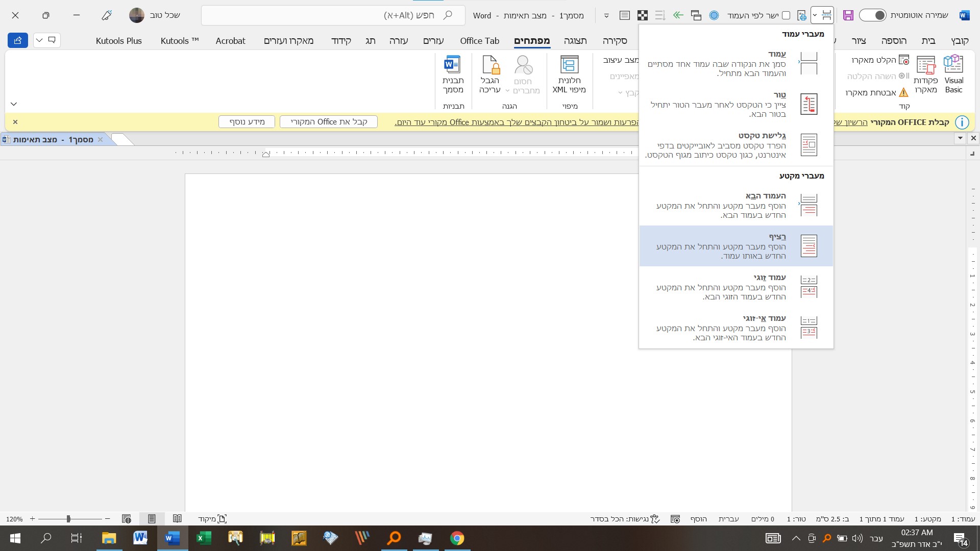The height and width of the screenshot is (551, 980).
Task: Switch to Read Mode view in status bar
Action: 177,519
